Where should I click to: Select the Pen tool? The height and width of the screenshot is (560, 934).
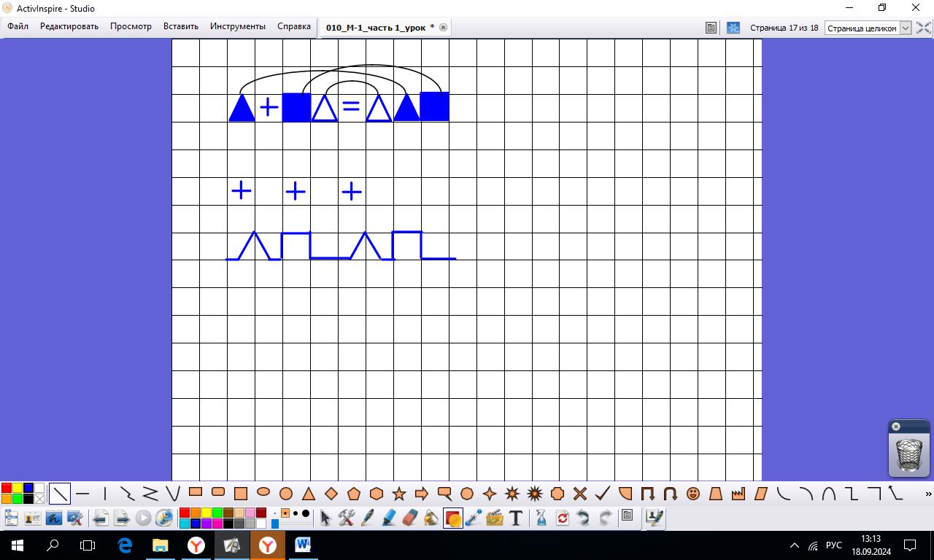coord(368,518)
